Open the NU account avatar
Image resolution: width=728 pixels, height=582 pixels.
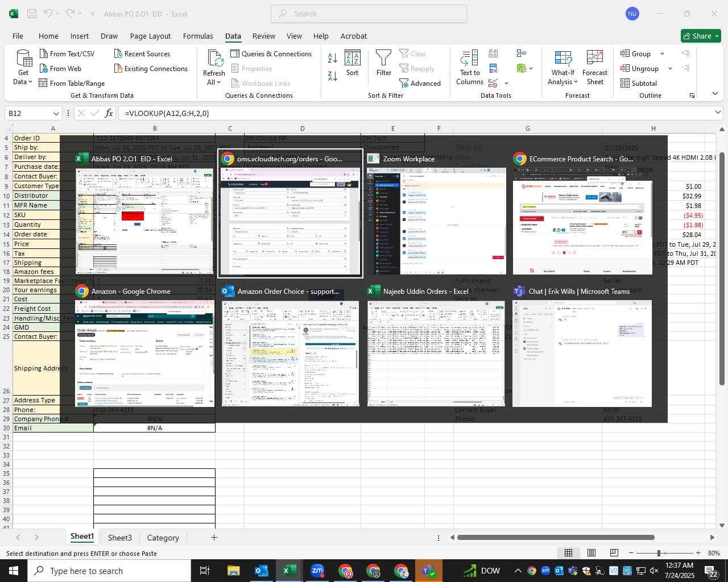click(x=632, y=14)
